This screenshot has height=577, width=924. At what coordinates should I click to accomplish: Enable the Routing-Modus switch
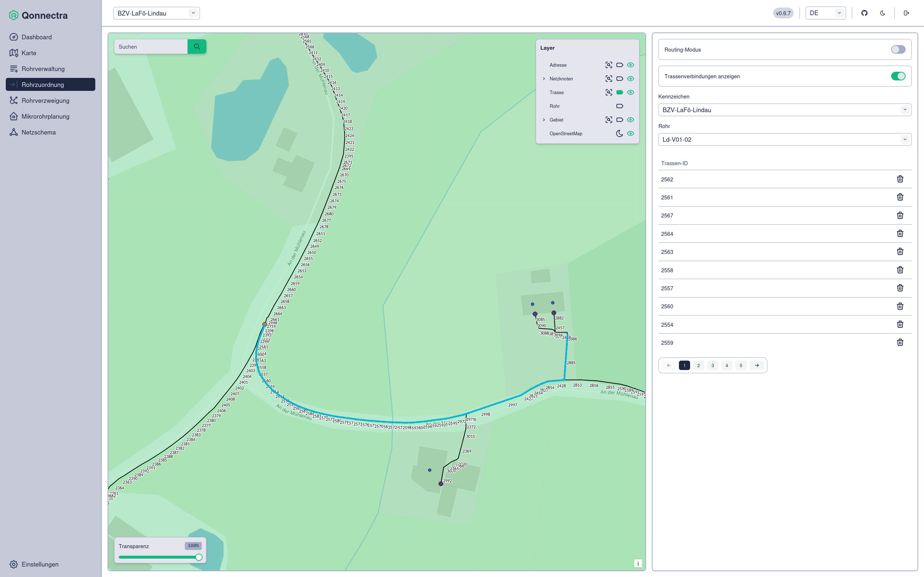pyautogui.click(x=898, y=50)
